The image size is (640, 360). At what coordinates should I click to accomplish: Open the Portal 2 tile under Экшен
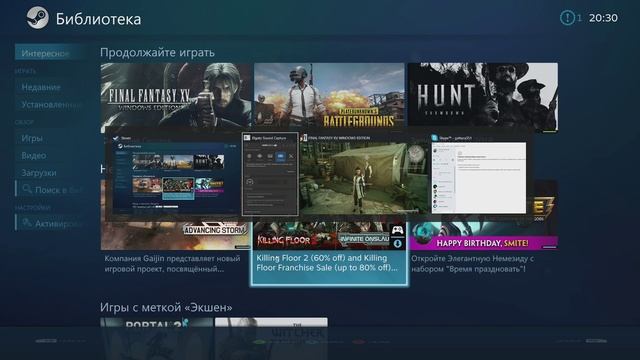coord(157,339)
